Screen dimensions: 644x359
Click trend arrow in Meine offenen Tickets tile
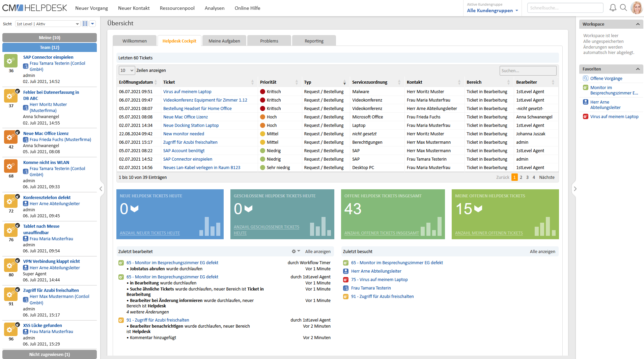(478, 209)
